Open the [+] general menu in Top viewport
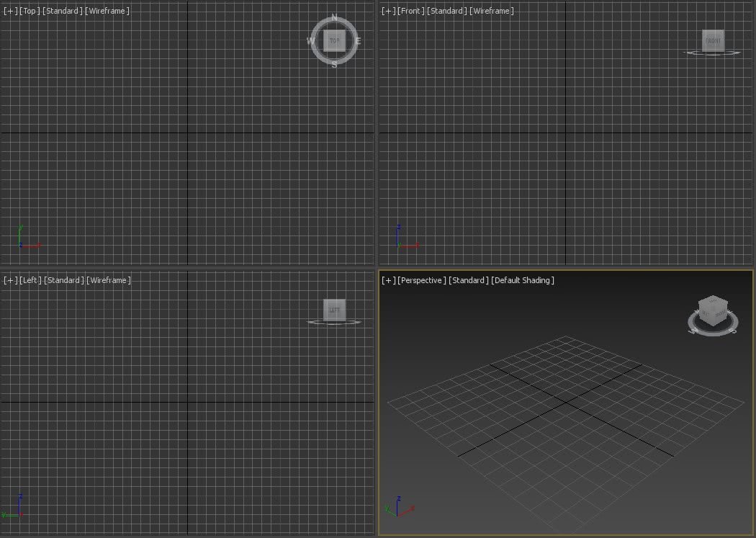756x538 pixels. coord(11,11)
